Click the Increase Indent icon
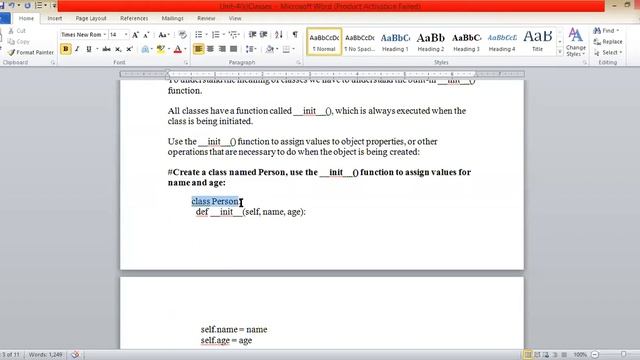The height and width of the screenshot is (360, 640). click(264, 34)
